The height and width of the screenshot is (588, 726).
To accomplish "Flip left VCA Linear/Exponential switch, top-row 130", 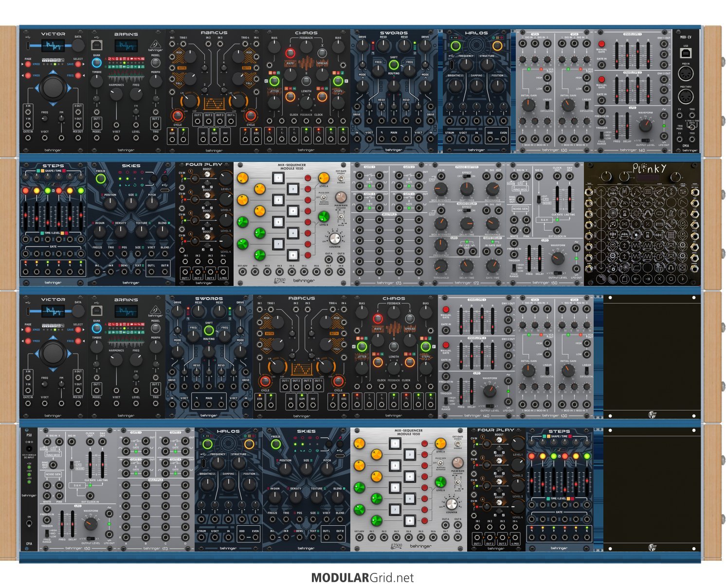I will pyautogui.click(x=547, y=105).
